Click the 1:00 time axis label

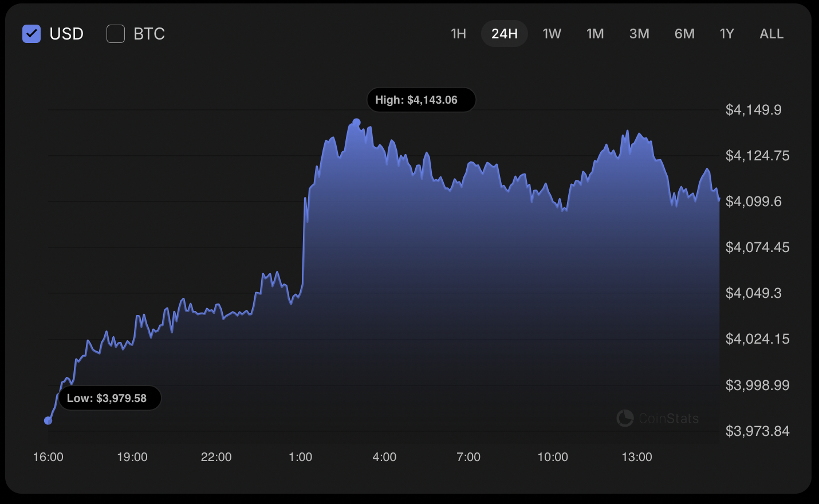300,457
